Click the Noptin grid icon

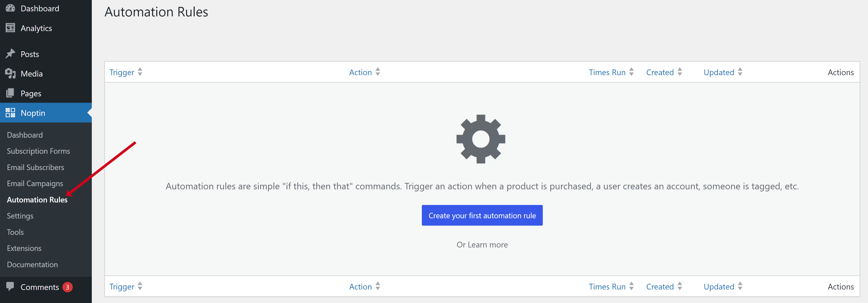(10, 113)
